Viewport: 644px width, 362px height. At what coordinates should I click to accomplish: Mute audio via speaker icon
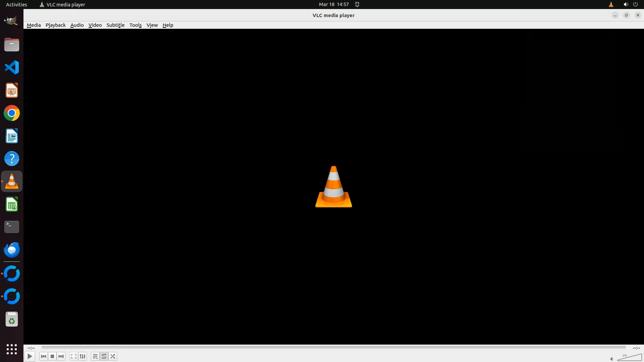point(612,359)
